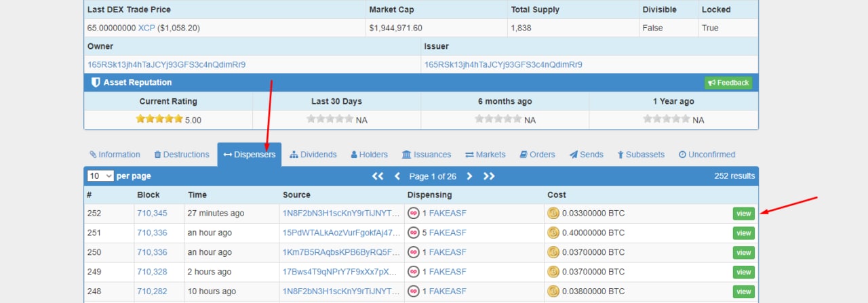View dispenser number 251
Image resolution: width=868 pixels, height=303 pixels.
743,233
